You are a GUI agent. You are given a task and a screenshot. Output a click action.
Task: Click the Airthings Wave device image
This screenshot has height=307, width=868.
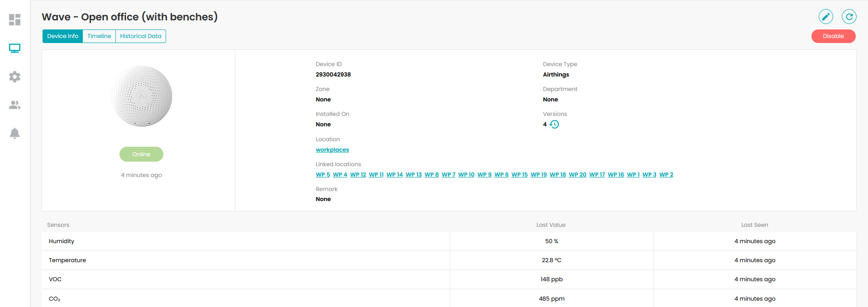pyautogui.click(x=142, y=96)
